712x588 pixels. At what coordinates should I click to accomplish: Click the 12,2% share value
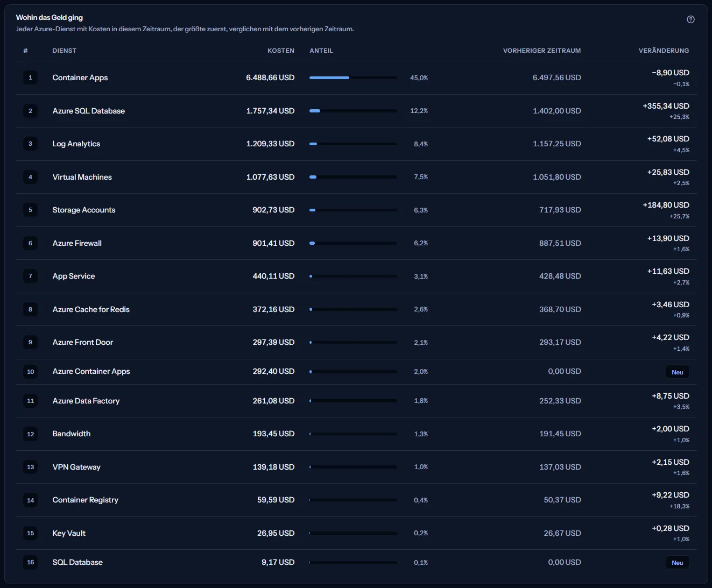(419, 111)
